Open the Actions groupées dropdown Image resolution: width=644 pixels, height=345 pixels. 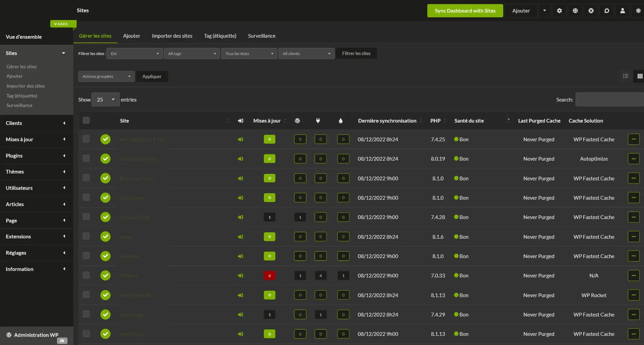coord(106,76)
